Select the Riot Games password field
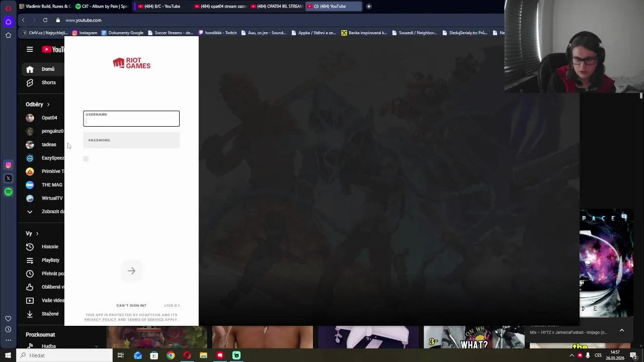 [131, 140]
